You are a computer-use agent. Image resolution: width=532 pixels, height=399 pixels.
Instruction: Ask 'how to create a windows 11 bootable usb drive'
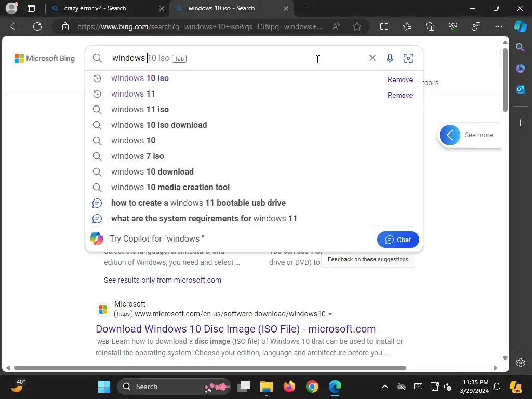(x=254, y=203)
